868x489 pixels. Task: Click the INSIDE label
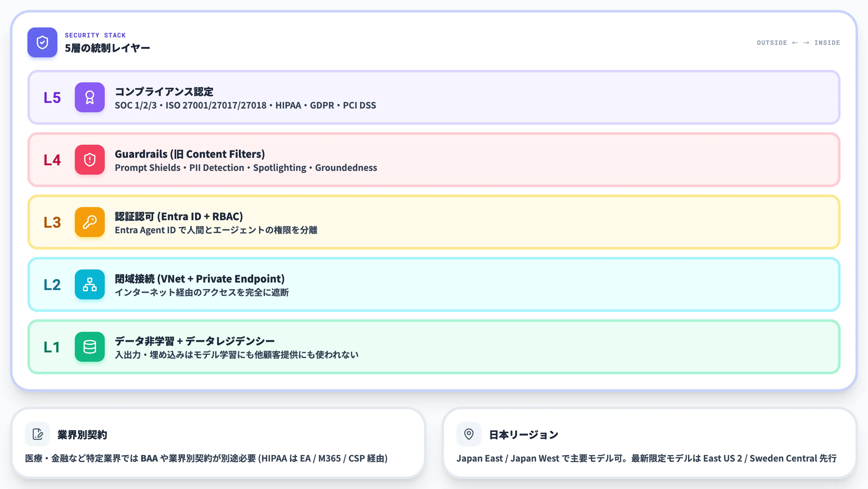[827, 43]
